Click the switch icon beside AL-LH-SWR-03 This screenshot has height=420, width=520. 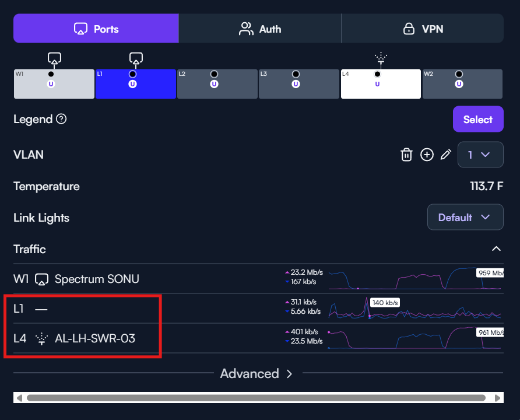(x=42, y=339)
